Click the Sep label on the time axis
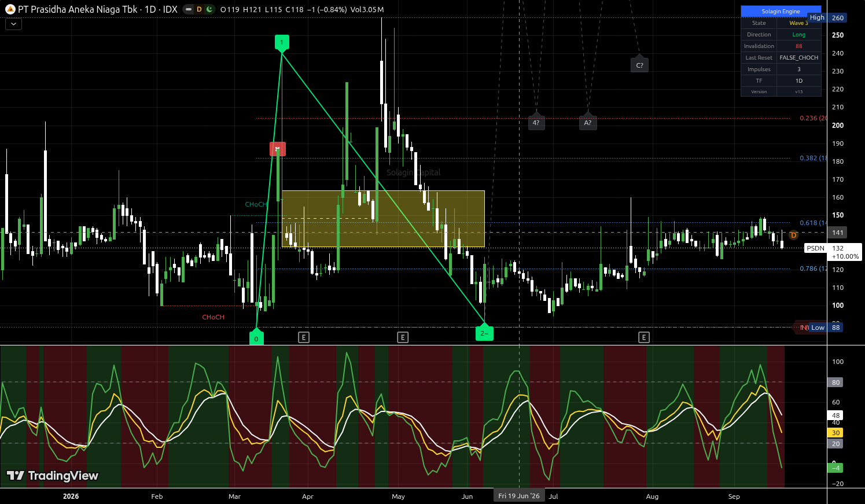Screen dimensions: 865x504 tap(734, 496)
